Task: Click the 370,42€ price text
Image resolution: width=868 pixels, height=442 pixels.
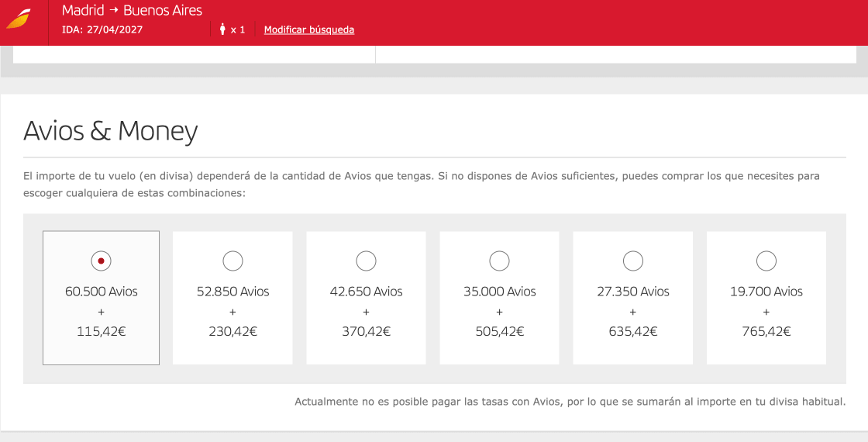Action: (x=366, y=332)
